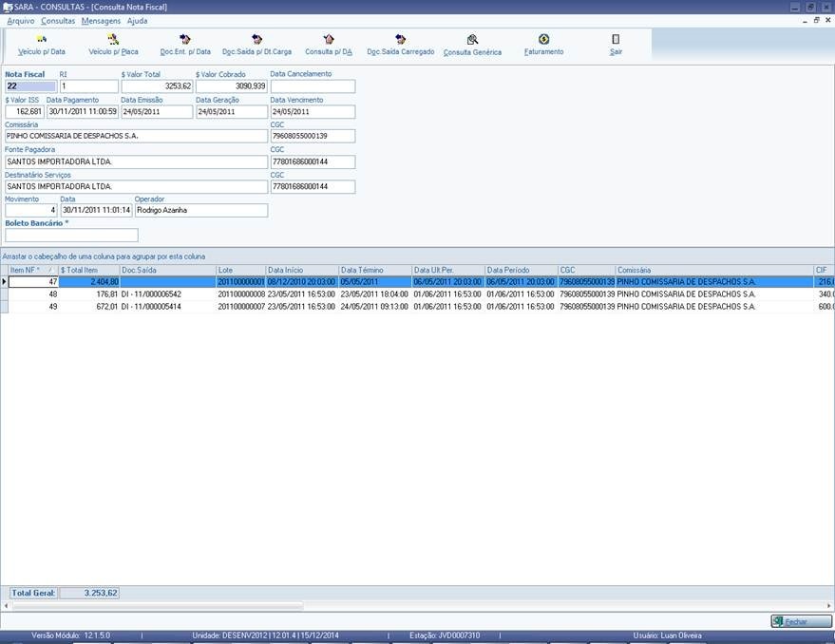Click the Data Cancelamento field
Image resolution: width=835 pixels, height=644 pixels.
click(313, 86)
